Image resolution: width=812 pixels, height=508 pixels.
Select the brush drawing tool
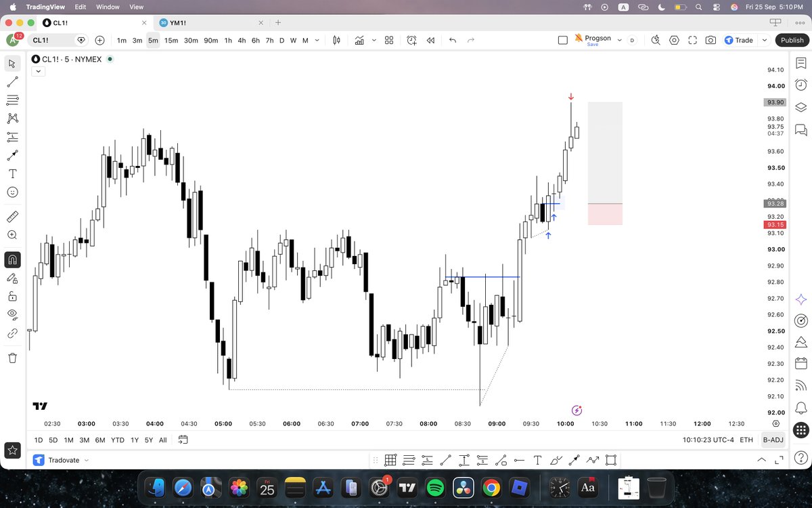pyautogui.click(x=12, y=155)
